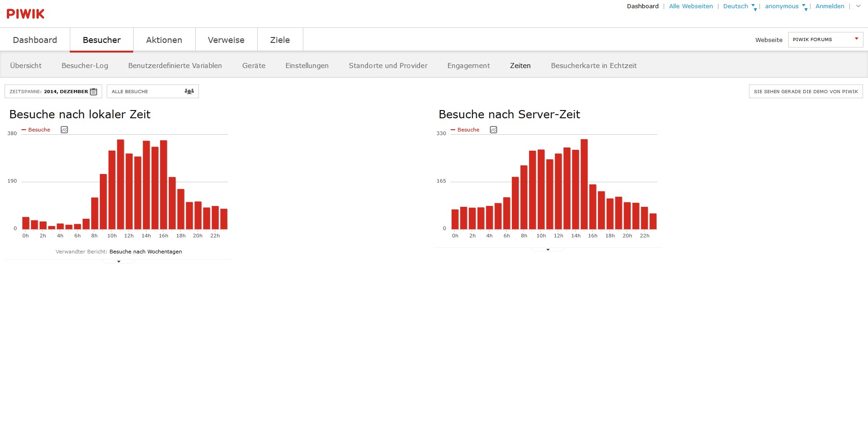
Task: Click the 165 axis label in the Server-Zeit chart
Action: click(x=441, y=181)
